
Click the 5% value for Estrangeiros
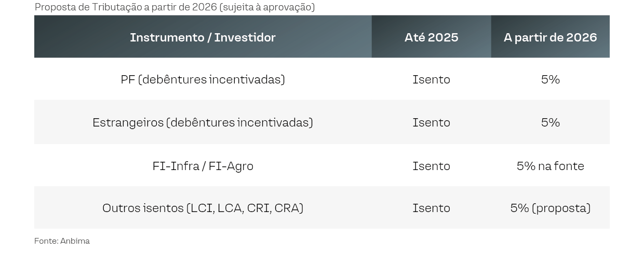point(550,122)
